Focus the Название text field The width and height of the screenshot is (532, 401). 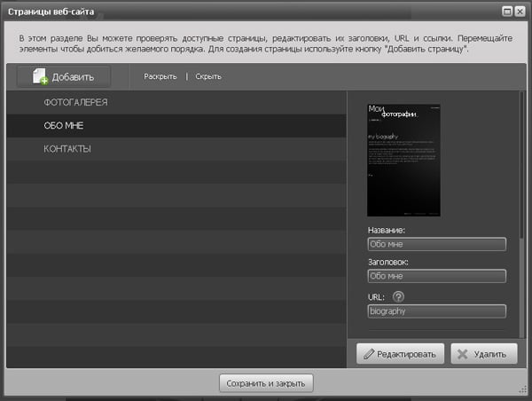click(435, 245)
